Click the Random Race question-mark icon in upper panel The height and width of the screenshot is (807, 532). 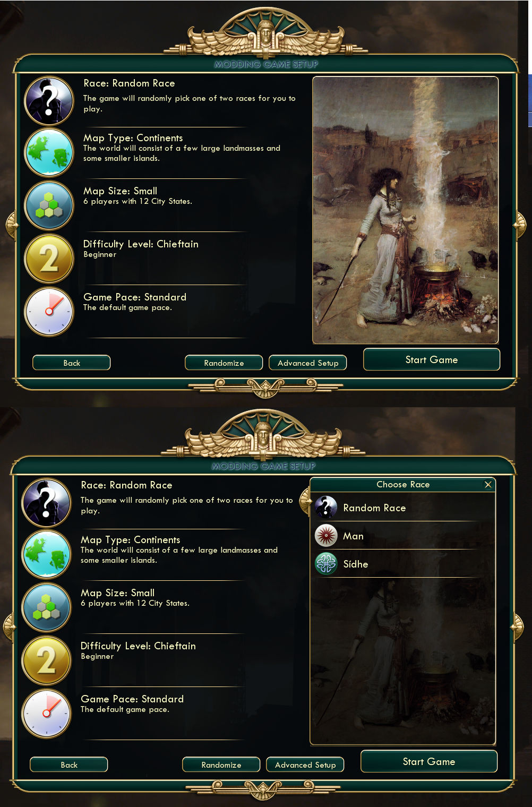(49, 101)
